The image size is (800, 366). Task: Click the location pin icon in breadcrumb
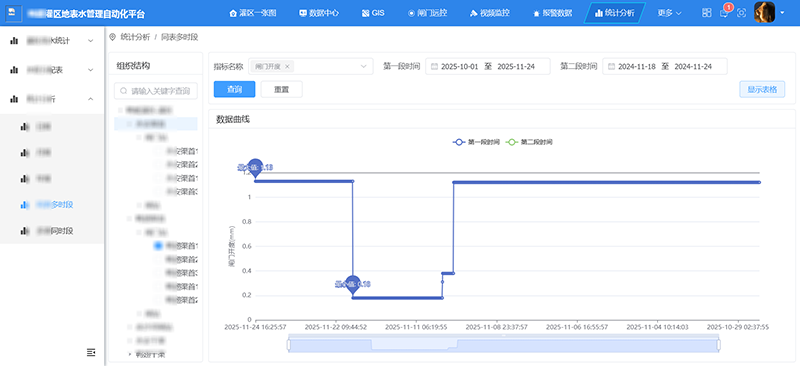click(112, 37)
